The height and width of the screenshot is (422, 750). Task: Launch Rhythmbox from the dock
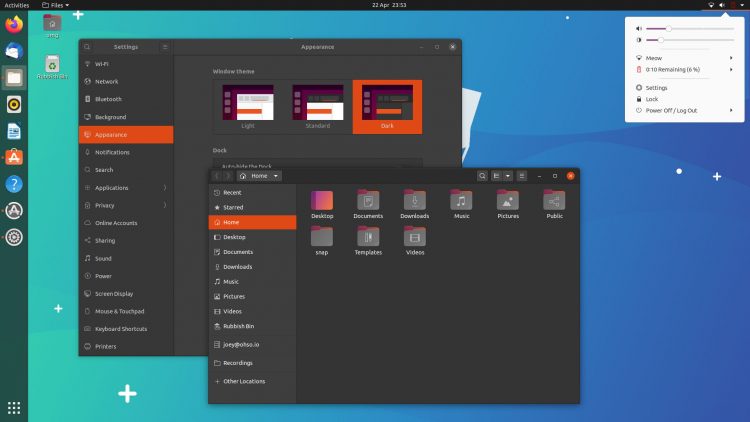pos(14,104)
